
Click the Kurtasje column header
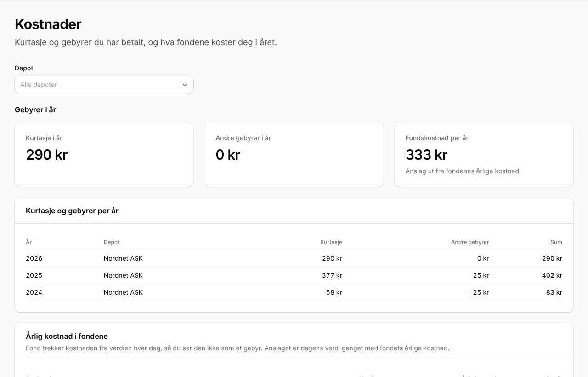(x=331, y=242)
